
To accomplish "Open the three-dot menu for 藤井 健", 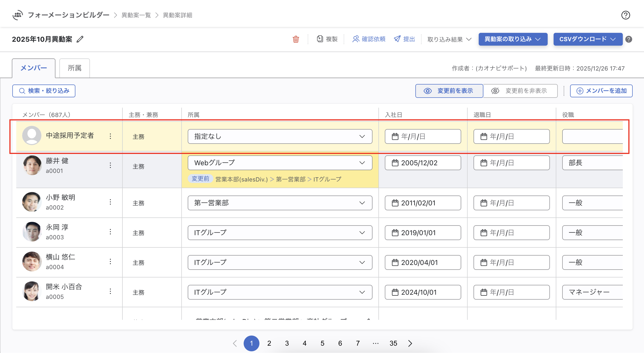I will (110, 165).
